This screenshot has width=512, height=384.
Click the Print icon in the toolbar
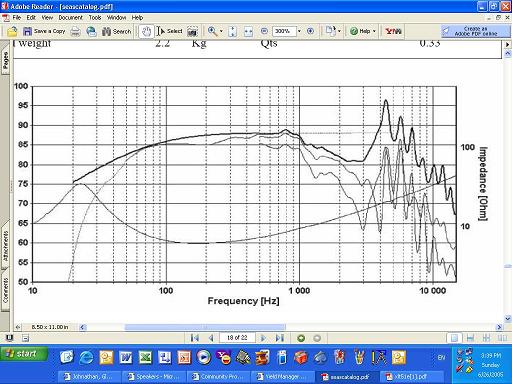(76, 31)
